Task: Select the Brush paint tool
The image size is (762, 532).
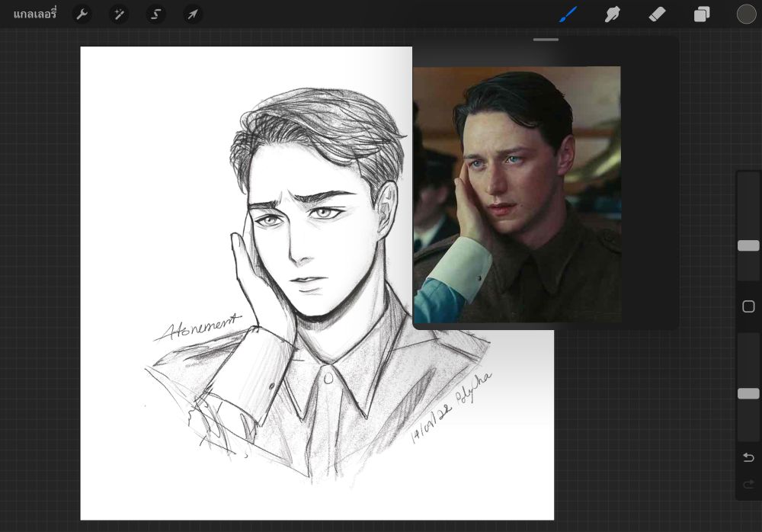Action: pyautogui.click(x=568, y=14)
